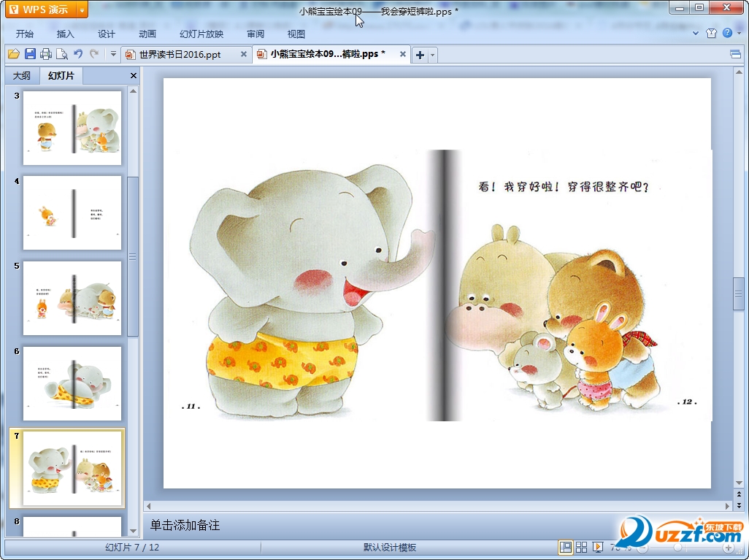Image resolution: width=749 pixels, height=560 pixels.
Task: Collapse the ribbon with the chevron arrow
Action: coord(696,34)
